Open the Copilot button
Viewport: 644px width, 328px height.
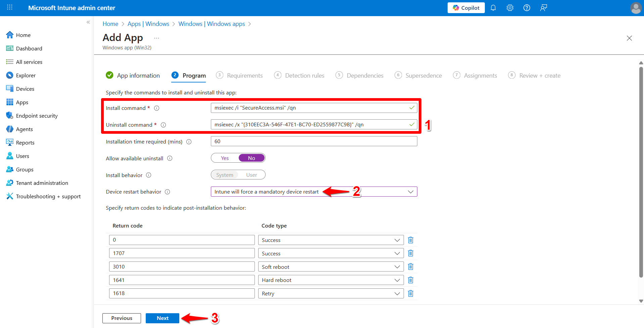coord(466,8)
